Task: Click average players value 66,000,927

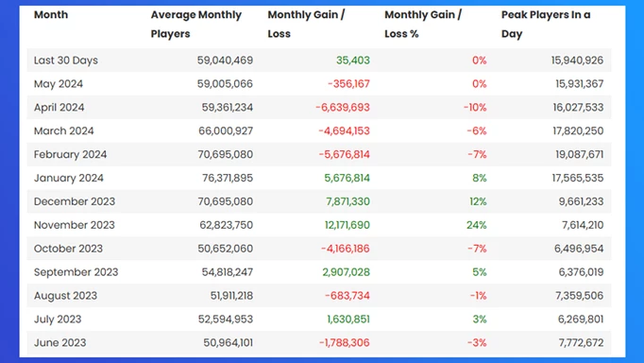Action: tap(226, 130)
